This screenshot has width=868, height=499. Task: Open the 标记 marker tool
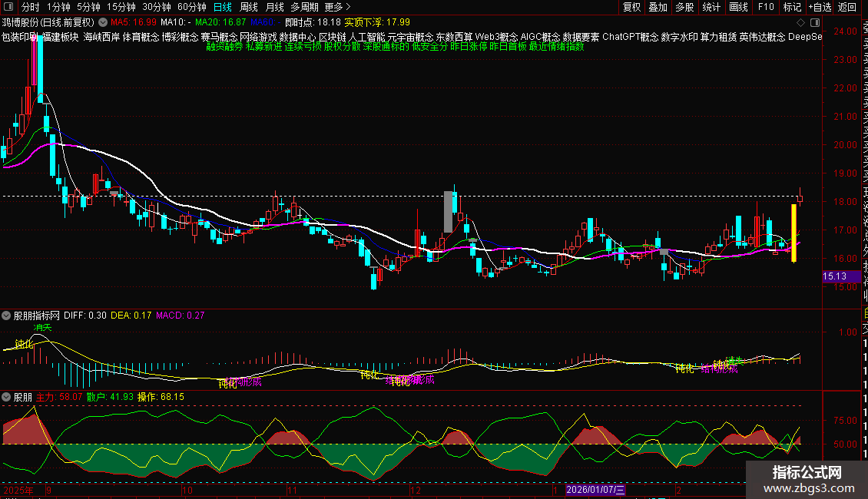(x=791, y=7)
